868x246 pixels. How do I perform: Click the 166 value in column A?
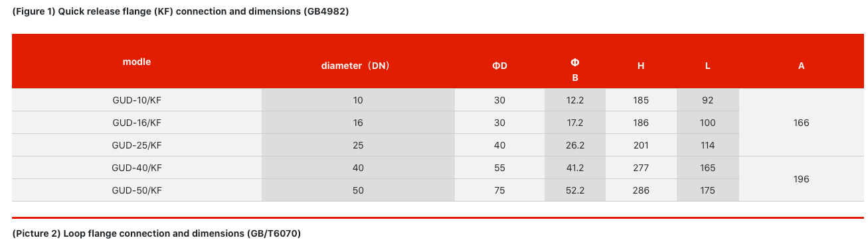click(802, 123)
